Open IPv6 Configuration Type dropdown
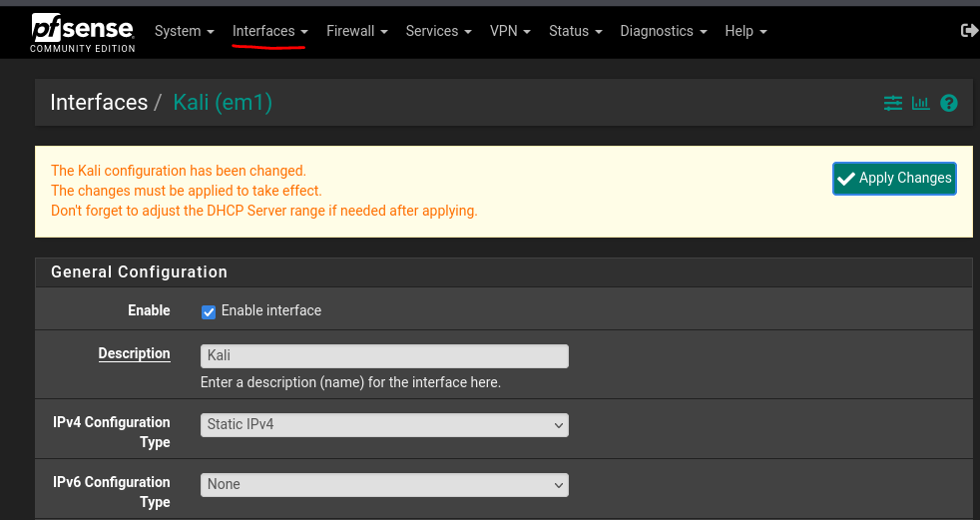The image size is (980, 520). click(384, 484)
